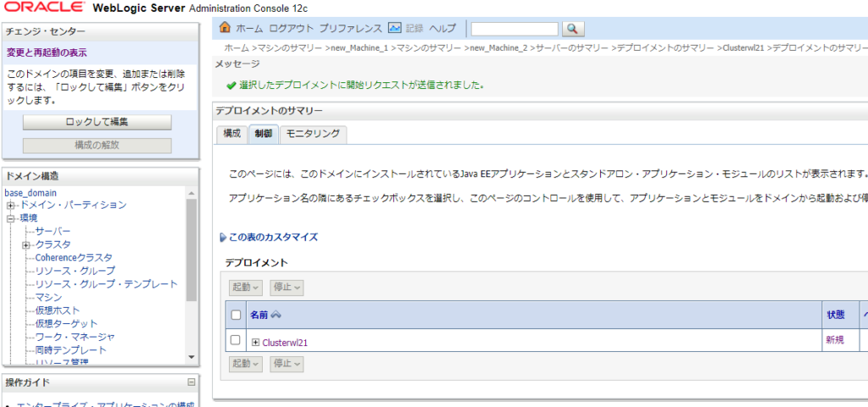Click the arrow icon beside この表のカスタマイズ

[x=223, y=237]
